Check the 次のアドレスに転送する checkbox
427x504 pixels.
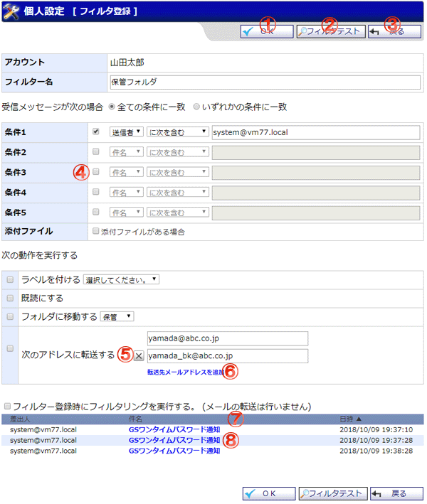tap(10, 349)
